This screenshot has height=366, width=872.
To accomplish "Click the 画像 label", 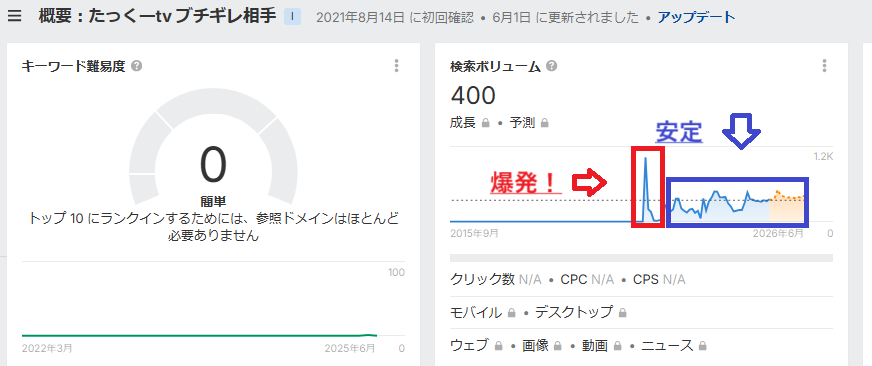I will point(535,346).
